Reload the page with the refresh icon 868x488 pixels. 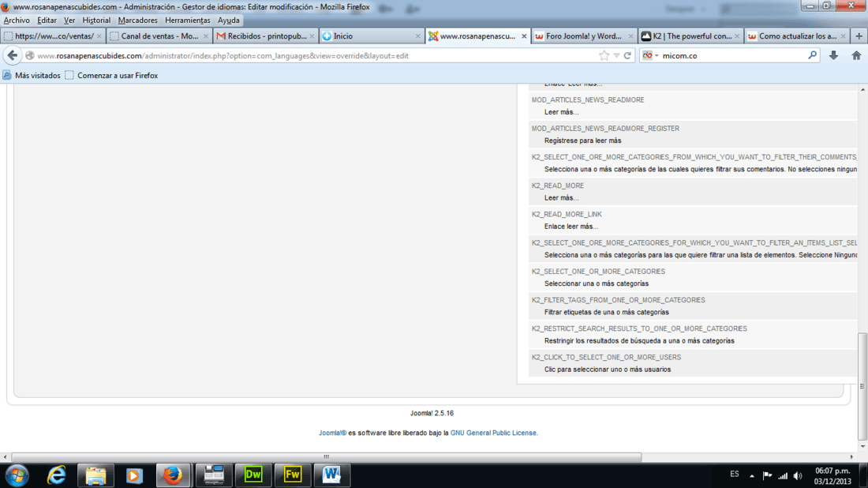click(x=628, y=55)
